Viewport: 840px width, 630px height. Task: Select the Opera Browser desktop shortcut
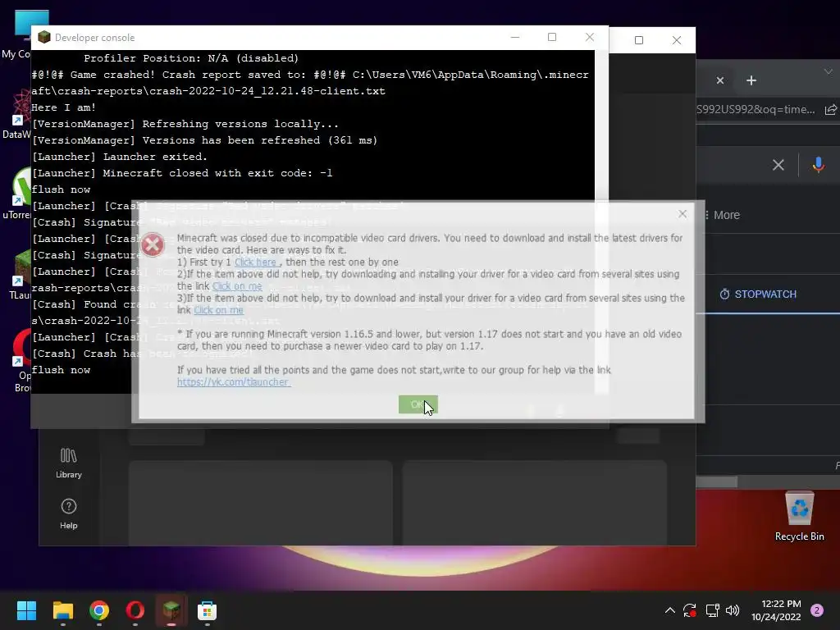point(20,360)
